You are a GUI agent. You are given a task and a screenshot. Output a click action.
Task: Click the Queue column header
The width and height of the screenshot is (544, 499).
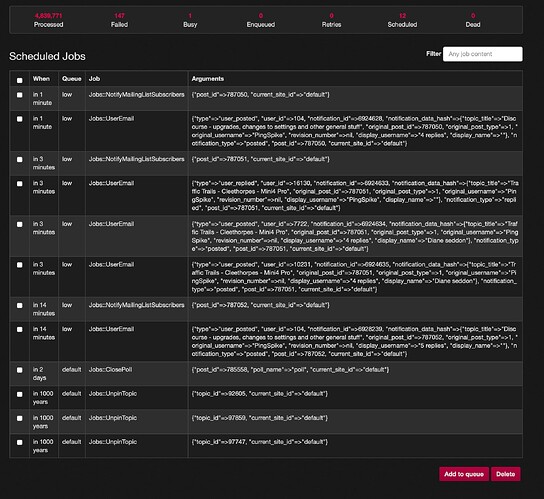click(71, 79)
